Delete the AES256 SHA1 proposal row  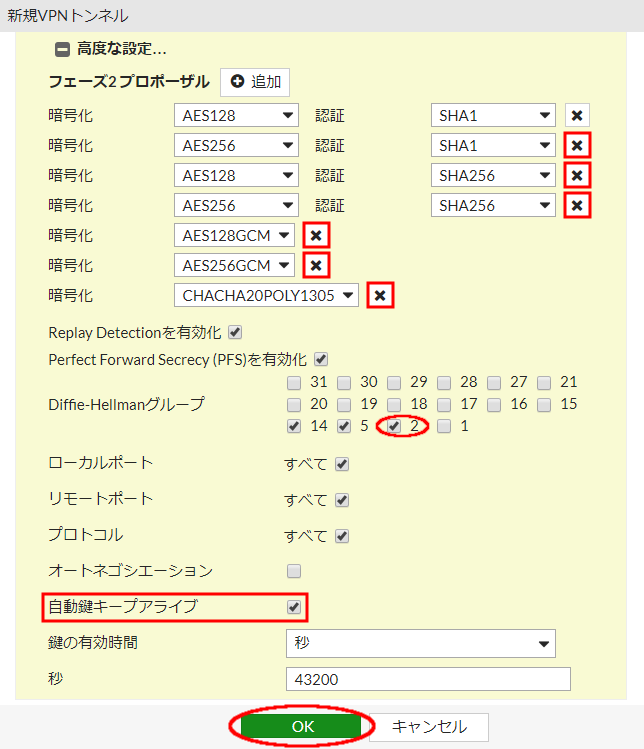coord(577,145)
